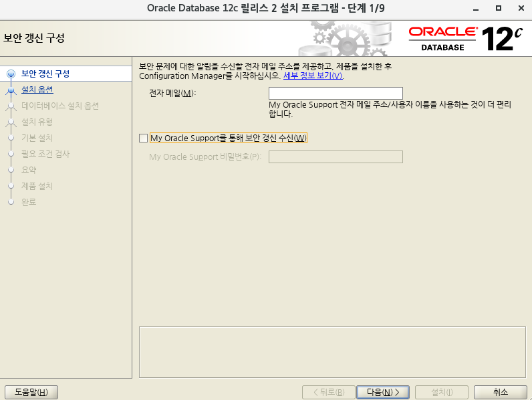Click the 요약 step
Image resolution: width=532 pixels, height=400 pixels.
click(29, 170)
